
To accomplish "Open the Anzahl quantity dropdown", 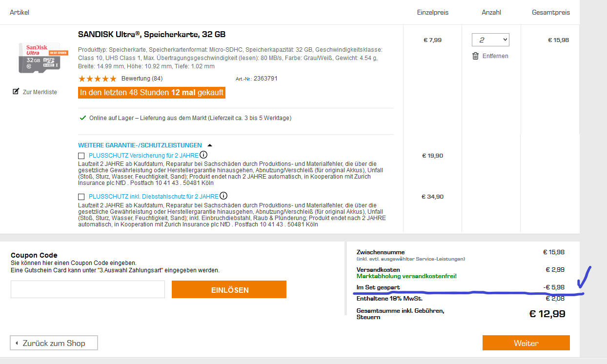I will pos(490,40).
